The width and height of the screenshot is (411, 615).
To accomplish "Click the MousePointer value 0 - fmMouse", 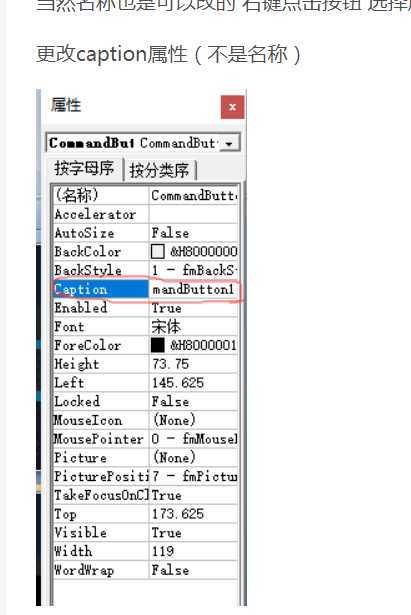I will pyautogui.click(x=194, y=439).
